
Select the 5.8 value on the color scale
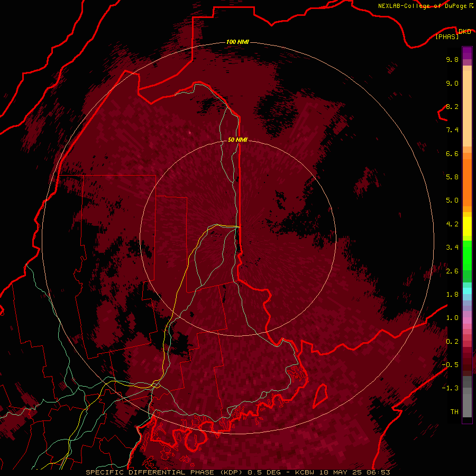point(452,177)
